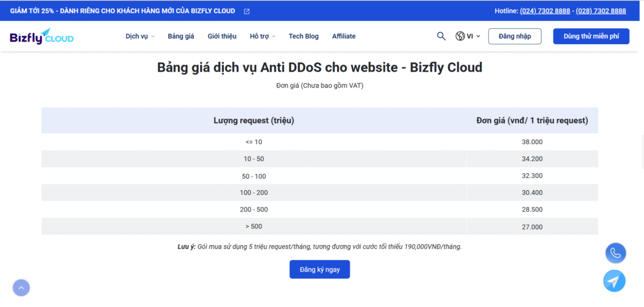Expand the Hỗ trợ dropdown menu

click(x=262, y=36)
